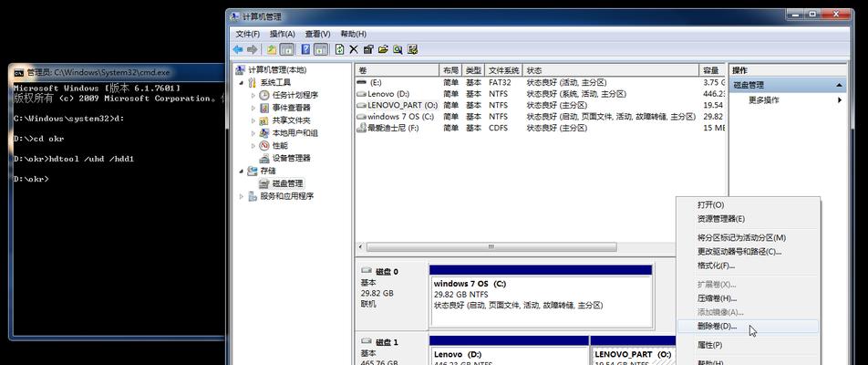Image resolution: width=868 pixels, height=365 pixels.
Task: Expand the 服务和应用程序 arrow
Action: (x=242, y=196)
